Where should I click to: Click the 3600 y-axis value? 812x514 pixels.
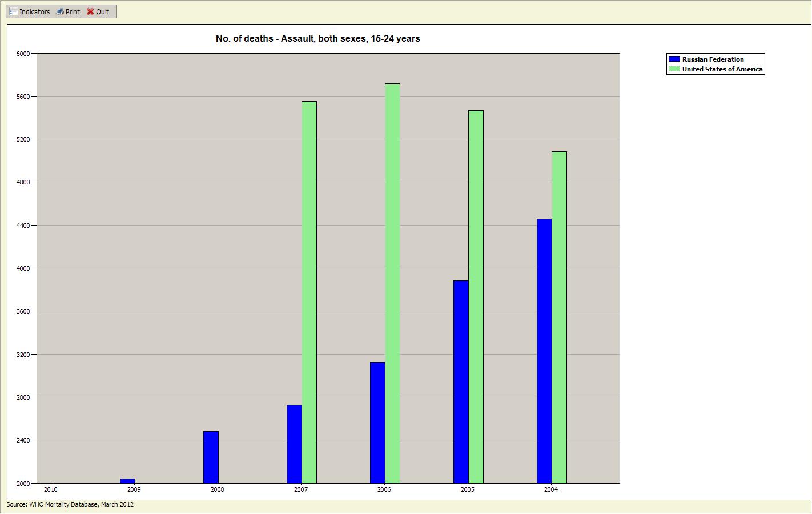23,312
